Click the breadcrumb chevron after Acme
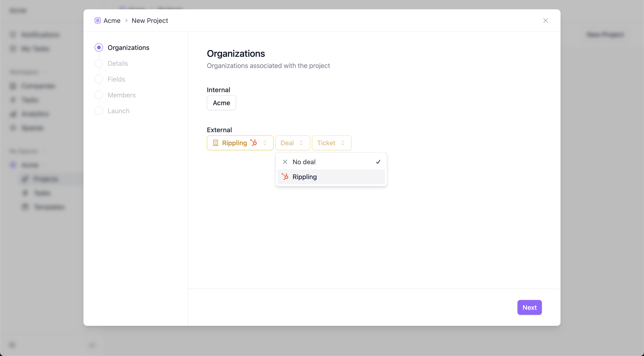The width and height of the screenshot is (644, 356). pos(126,20)
